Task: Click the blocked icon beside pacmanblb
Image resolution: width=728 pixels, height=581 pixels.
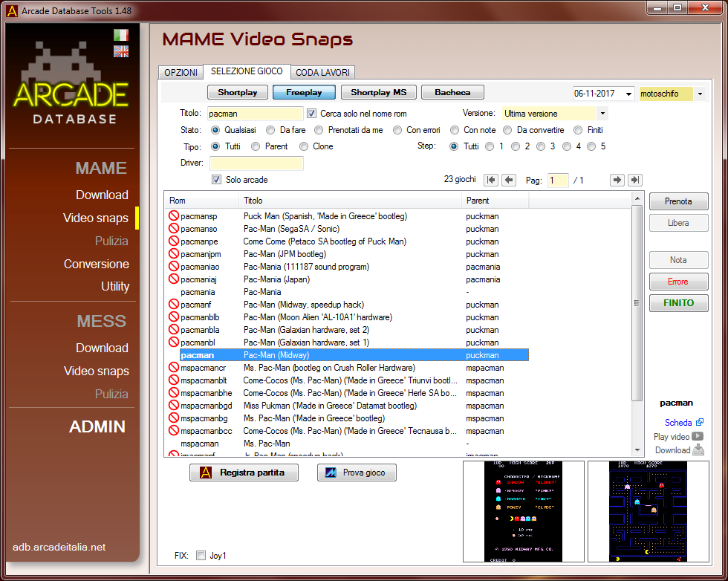Action: click(174, 317)
